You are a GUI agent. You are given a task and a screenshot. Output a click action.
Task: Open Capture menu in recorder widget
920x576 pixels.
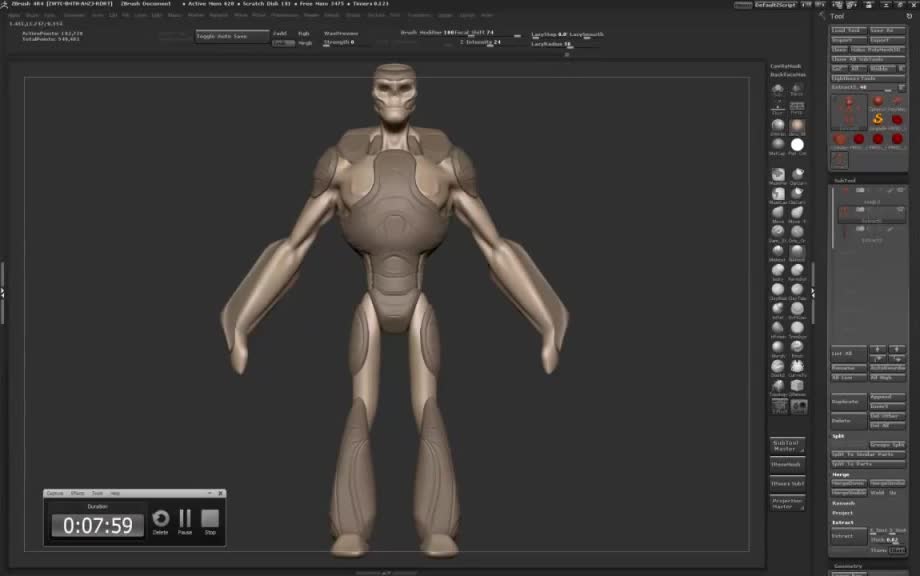click(55, 493)
